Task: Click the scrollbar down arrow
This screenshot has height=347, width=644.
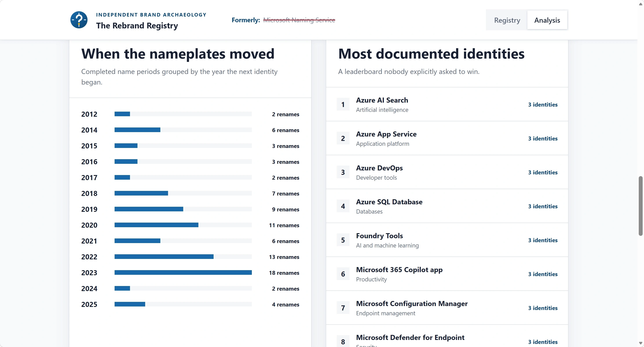Action: (640, 343)
